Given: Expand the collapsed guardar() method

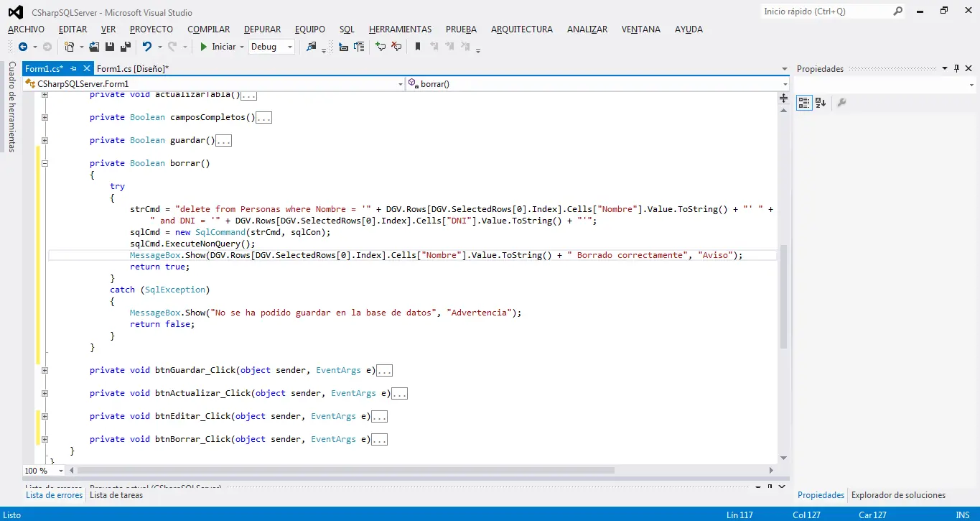Looking at the screenshot, I should [45, 140].
